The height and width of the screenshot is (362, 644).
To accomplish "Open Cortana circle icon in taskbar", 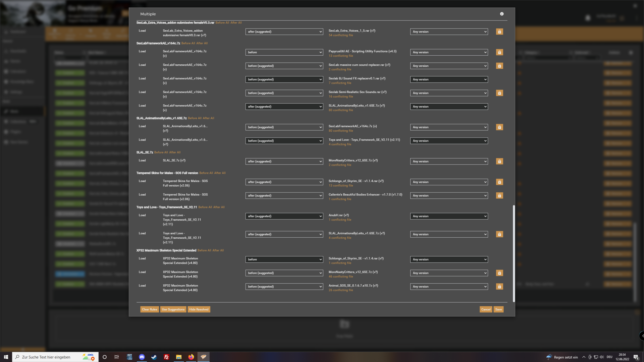I will [105, 357].
